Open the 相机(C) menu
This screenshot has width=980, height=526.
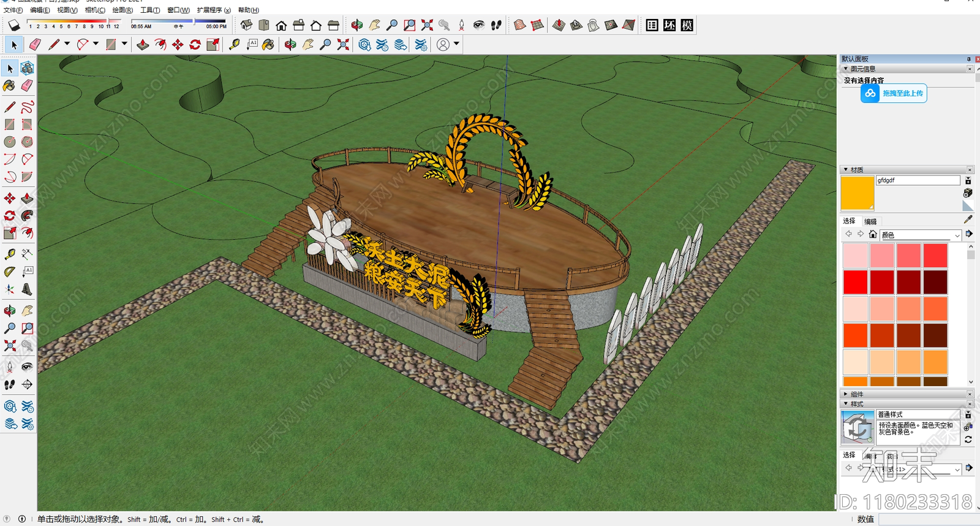click(x=95, y=10)
